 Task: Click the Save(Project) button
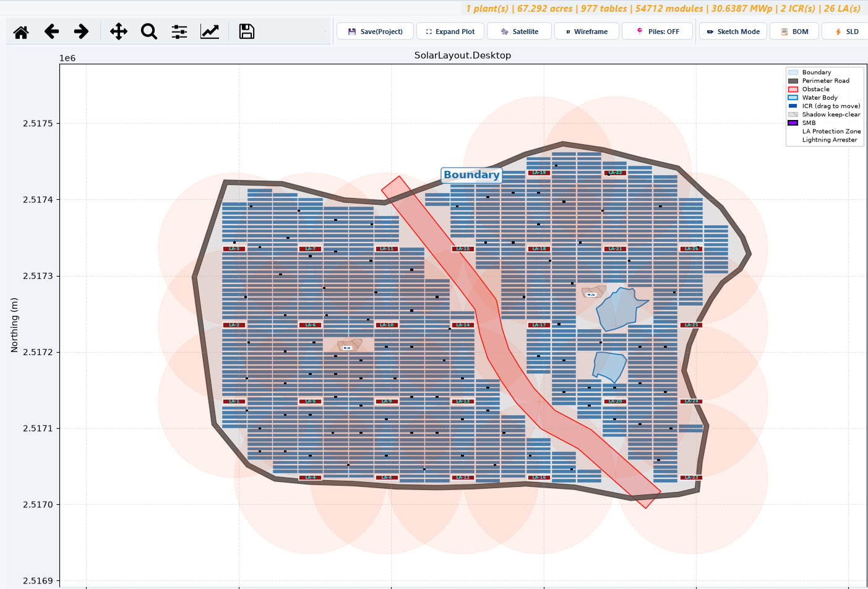point(375,32)
